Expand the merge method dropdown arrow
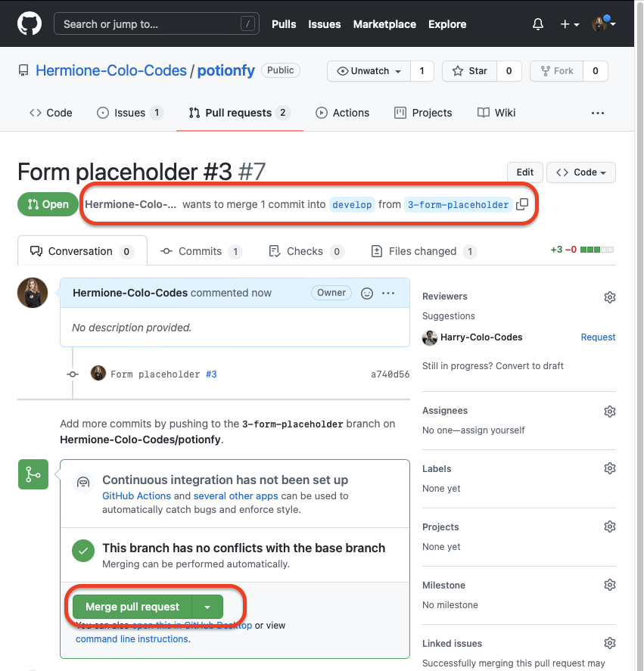This screenshot has width=644, height=671. pyautogui.click(x=207, y=607)
